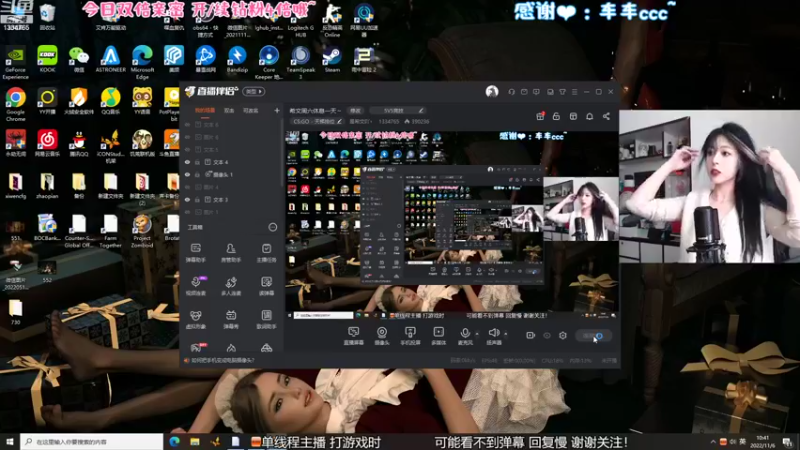Open the 读弹幕 tool

[266, 286]
